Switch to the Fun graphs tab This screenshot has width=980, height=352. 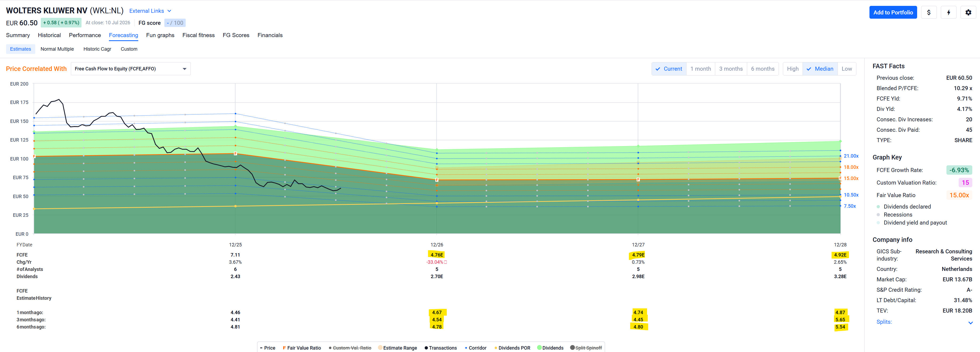point(160,35)
